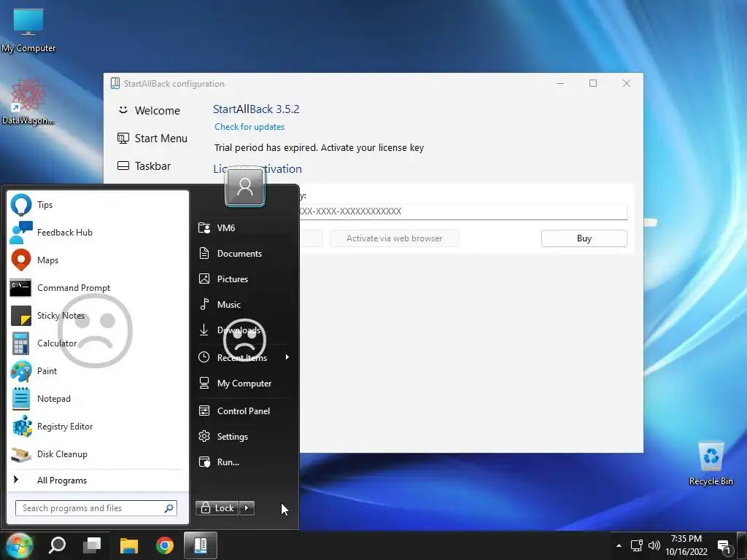
Task: Close StartAllBack configuration window
Action: (x=627, y=83)
